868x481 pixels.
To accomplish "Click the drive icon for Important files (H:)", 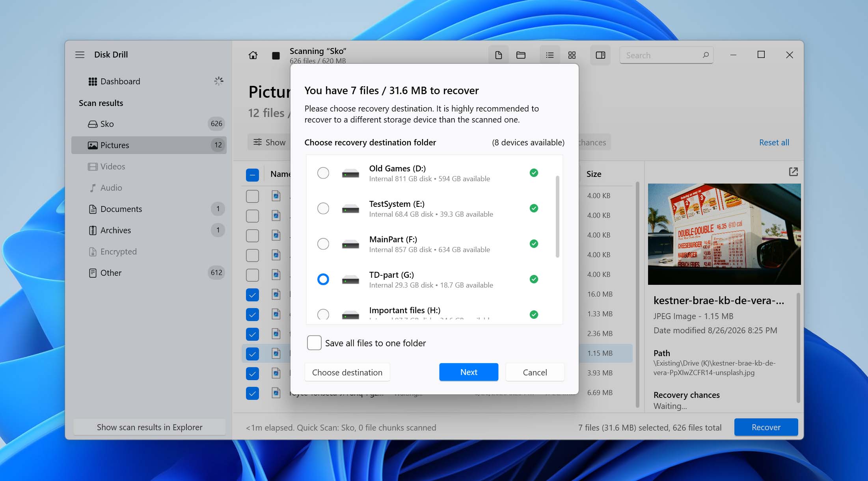I will [x=350, y=315].
